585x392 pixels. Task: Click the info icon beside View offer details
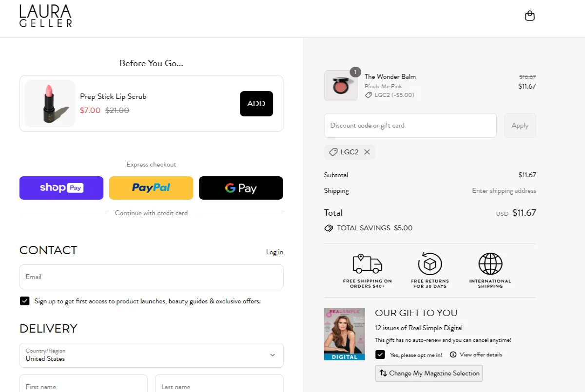coord(453,355)
